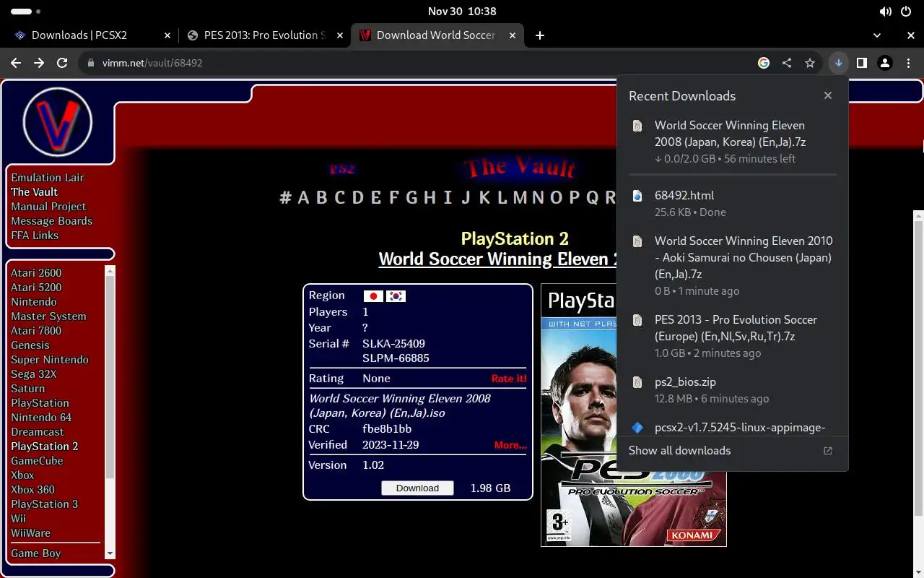
Task: Click the clock showing Nov 30 10:38
Action: (x=462, y=12)
